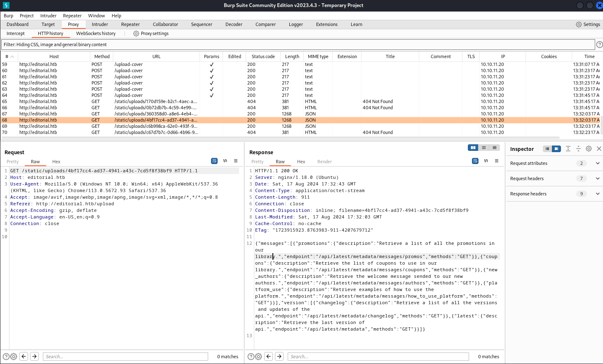Go to next match in Response search
Screen dimensions: 603x364
279,357
